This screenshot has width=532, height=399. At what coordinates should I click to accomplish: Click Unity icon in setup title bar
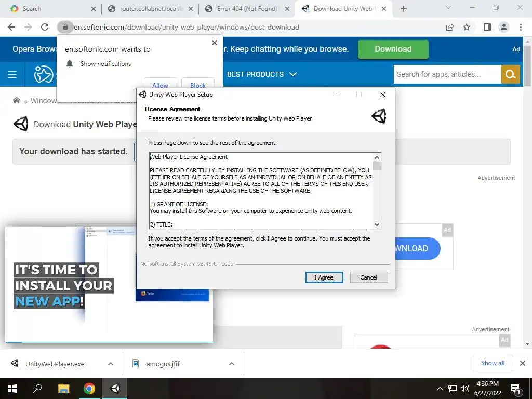coord(142,95)
